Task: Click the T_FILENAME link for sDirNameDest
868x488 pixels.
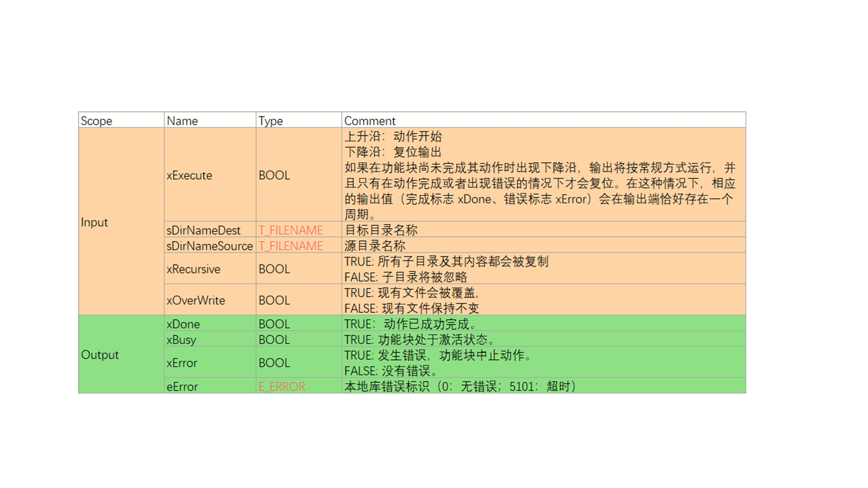Action: pyautogui.click(x=290, y=230)
